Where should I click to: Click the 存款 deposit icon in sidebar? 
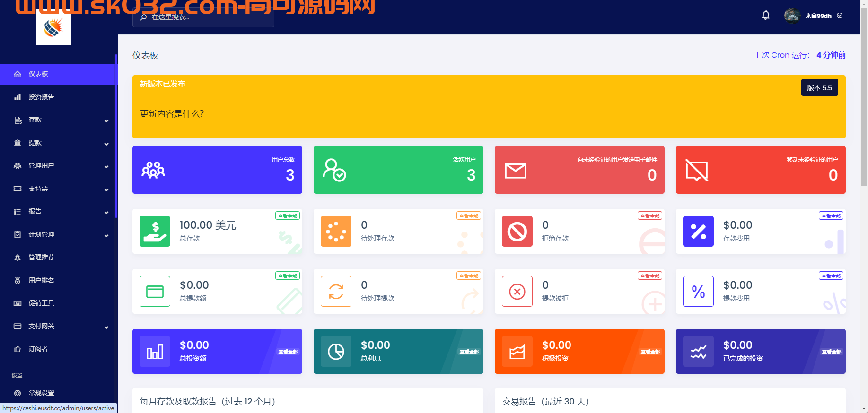click(18, 120)
